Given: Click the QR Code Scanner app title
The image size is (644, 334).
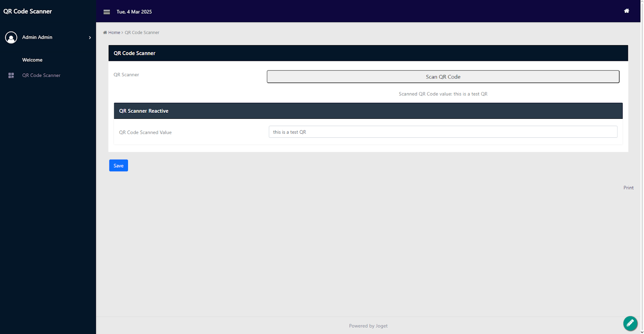Looking at the screenshot, I should point(28,11).
